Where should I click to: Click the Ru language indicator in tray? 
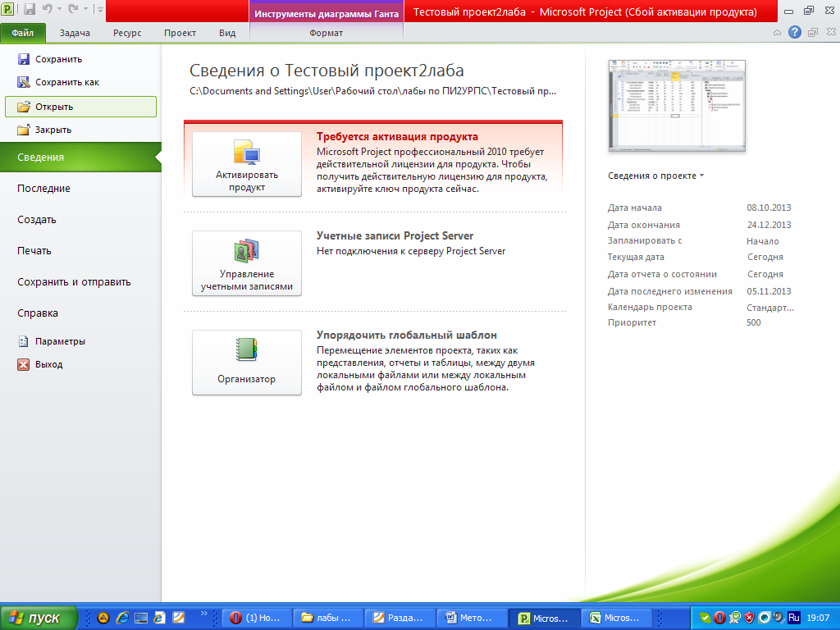794,618
